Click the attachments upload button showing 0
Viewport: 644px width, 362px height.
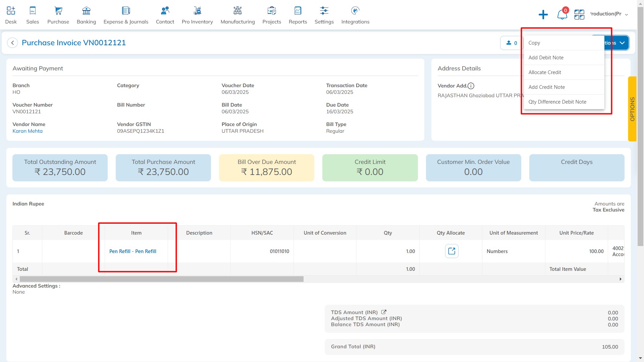(x=512, y=43)
